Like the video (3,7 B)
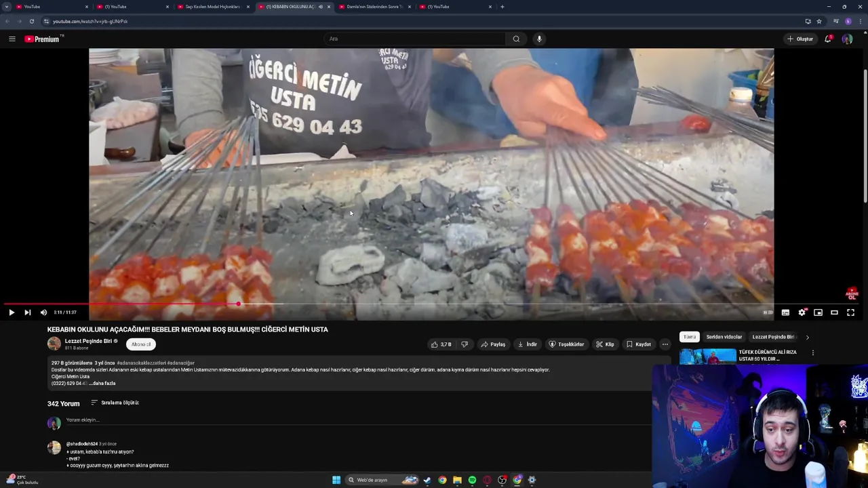 tap(441, 344)
